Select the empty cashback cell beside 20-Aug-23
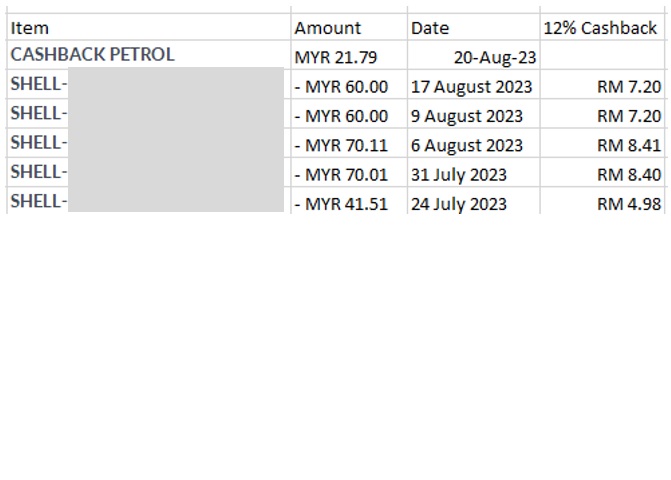 603,55
